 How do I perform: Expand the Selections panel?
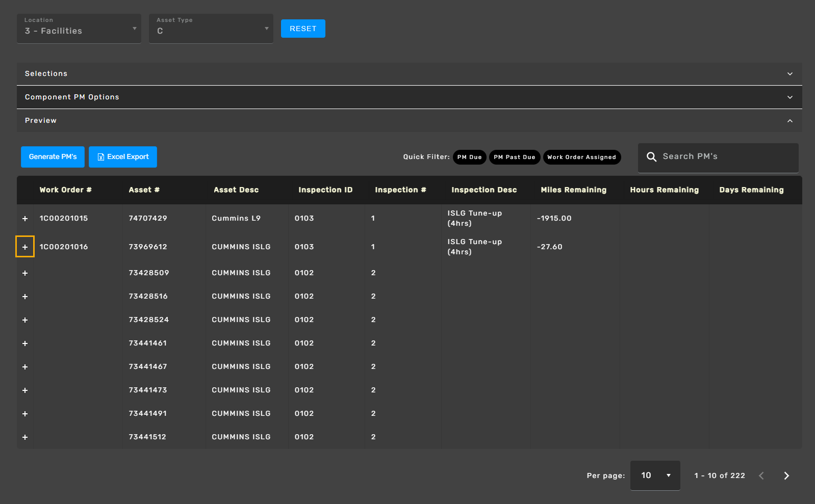coord(409,74)
